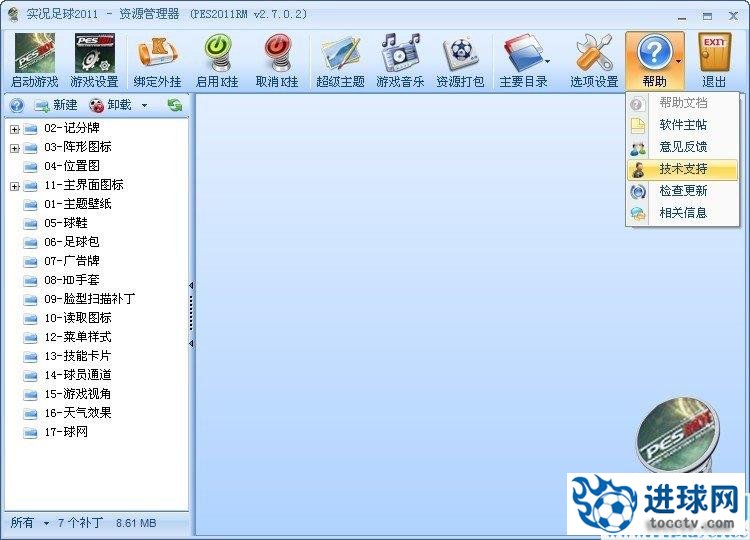Open 选项设置 options settings icon
The height and width of the screenshot is (540, 750).
click(594, 61)
